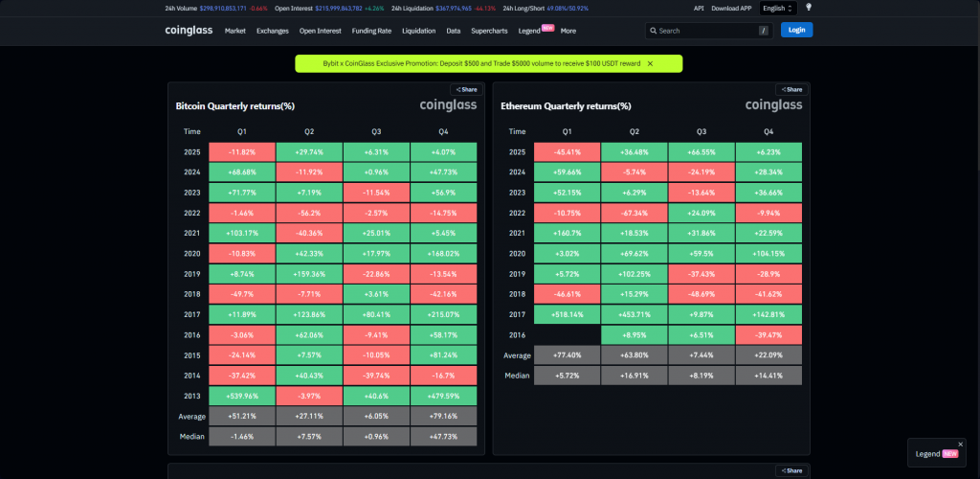Select the Bitcoin 2013 Q1 +539.96% cell
Image resolution: width=980 pixels, height=479 pixels.
click(242, 396)
